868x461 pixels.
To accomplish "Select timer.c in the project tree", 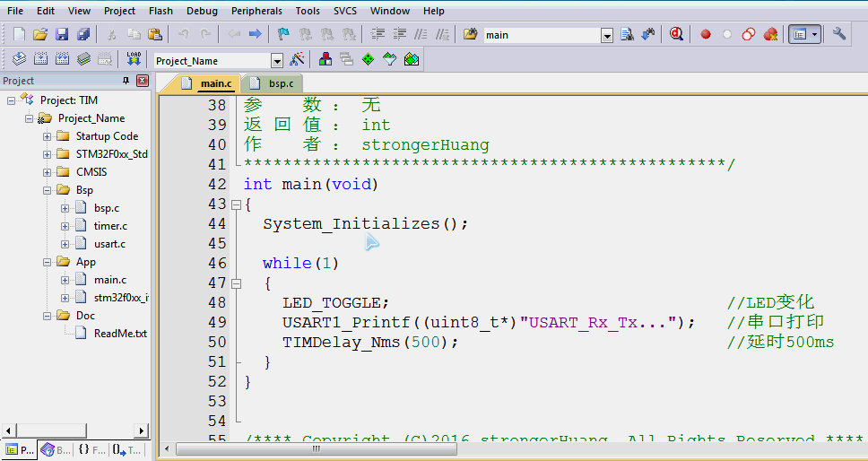I will tap(110, 226).
